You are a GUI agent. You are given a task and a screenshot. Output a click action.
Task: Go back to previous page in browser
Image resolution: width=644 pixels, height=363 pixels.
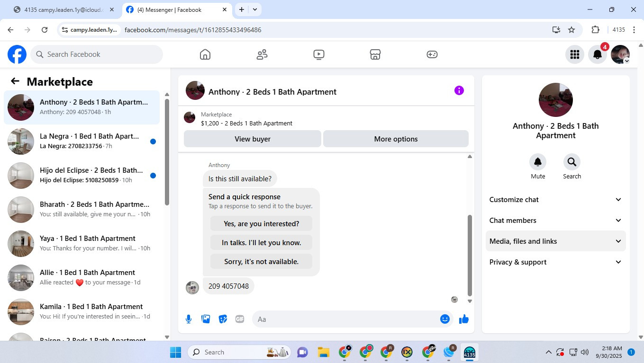tap(10, 30)
